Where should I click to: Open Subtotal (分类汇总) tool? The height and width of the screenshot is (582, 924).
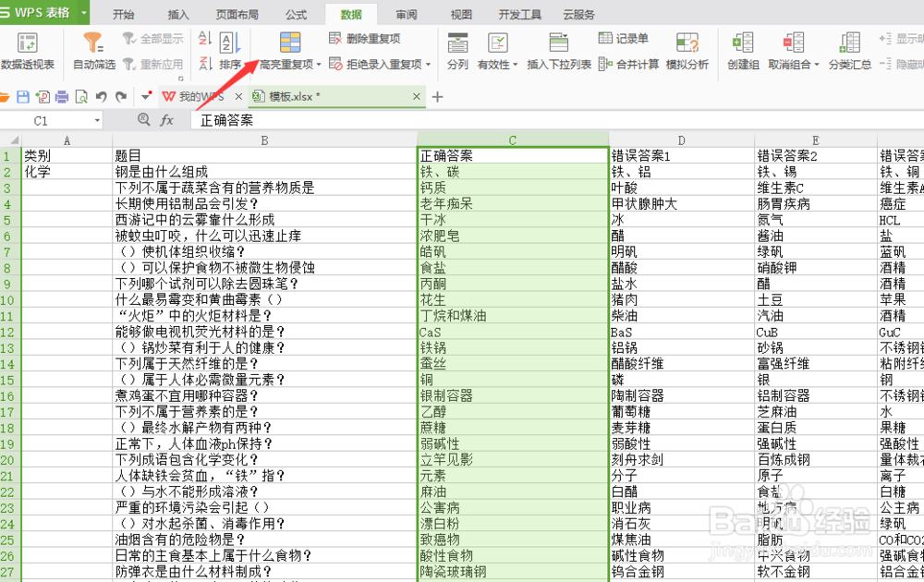pos(849,51)
